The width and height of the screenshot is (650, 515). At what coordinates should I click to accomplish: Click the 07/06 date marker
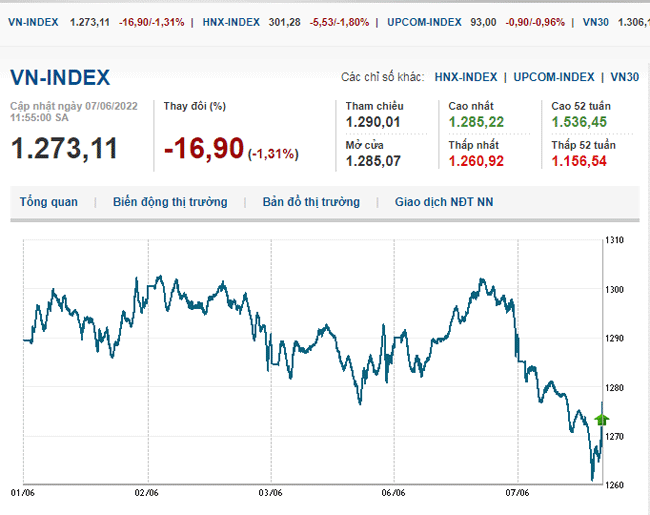[x=518, y=493]
